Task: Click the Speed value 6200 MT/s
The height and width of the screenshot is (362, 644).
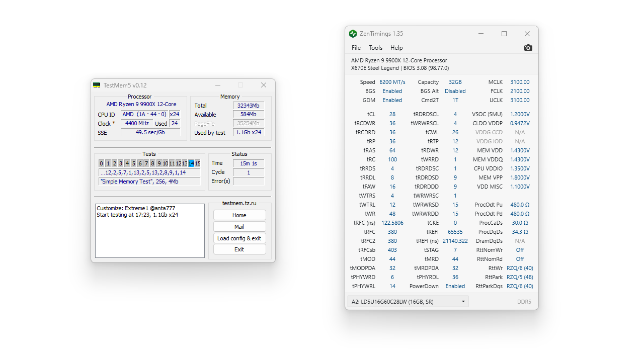Action: (x=392, y=82)
